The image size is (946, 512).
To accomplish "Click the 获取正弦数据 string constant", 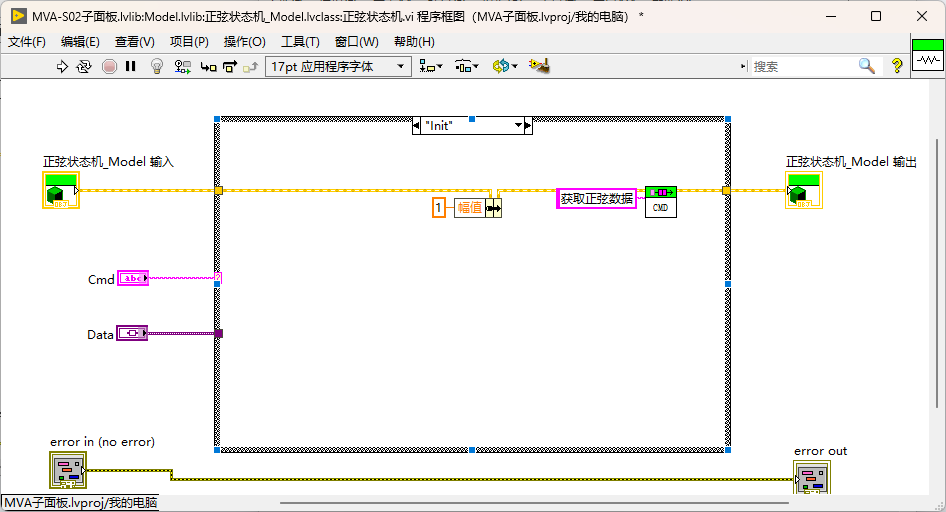I will 596,198.
